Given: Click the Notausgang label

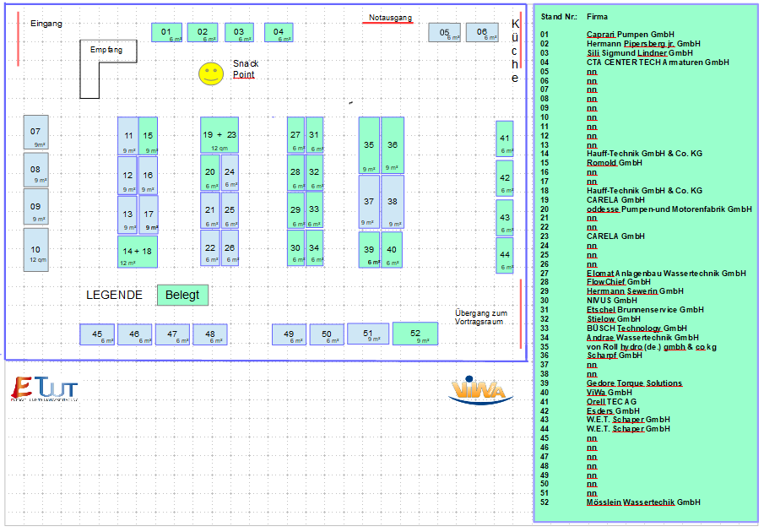Looking at the screenshot, I should pos(390,18).
